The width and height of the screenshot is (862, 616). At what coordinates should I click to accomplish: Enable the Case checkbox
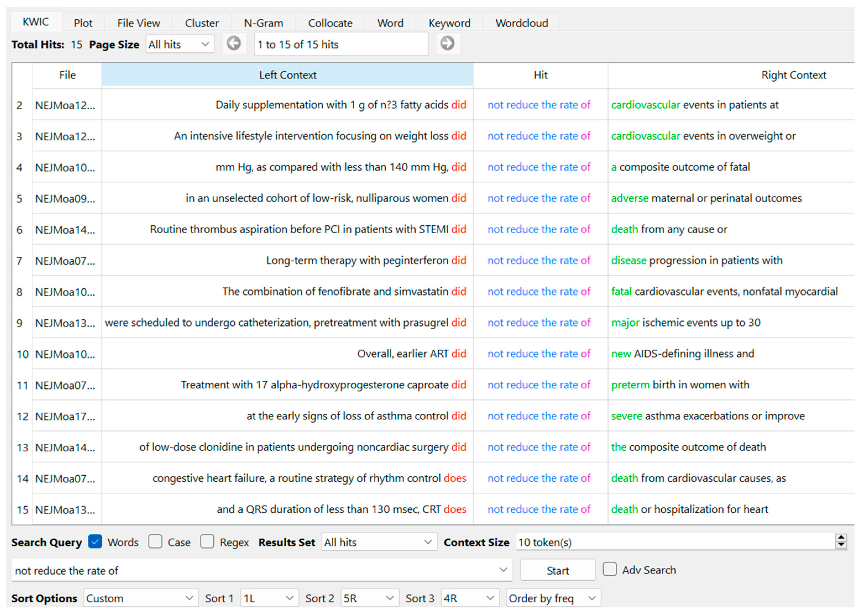point(155,542)
